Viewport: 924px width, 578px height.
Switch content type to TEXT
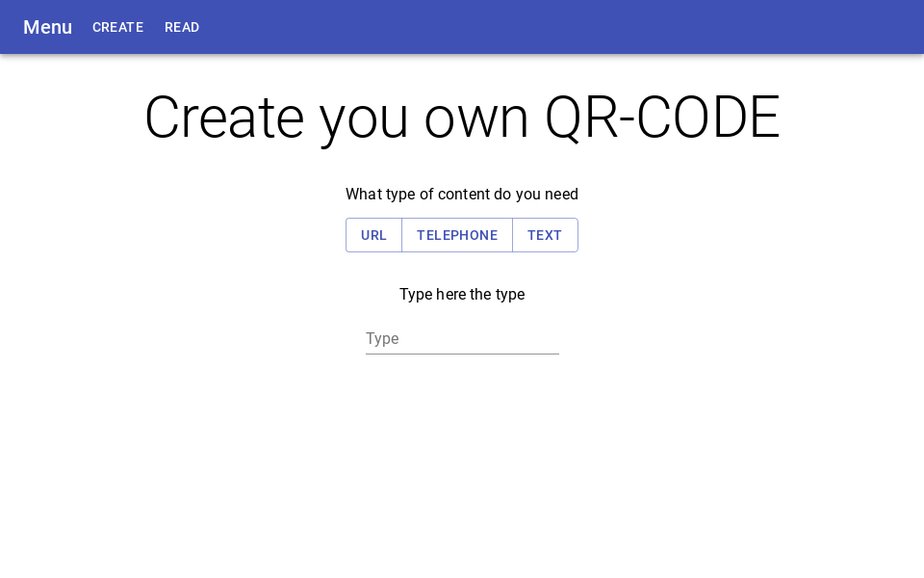tap(545, 235)
